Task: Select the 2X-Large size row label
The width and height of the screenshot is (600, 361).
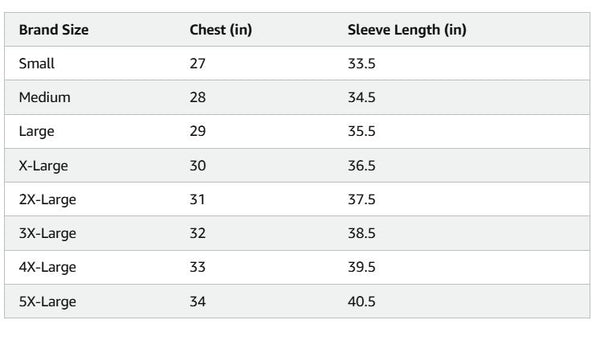Action: (x=47, y=200)
